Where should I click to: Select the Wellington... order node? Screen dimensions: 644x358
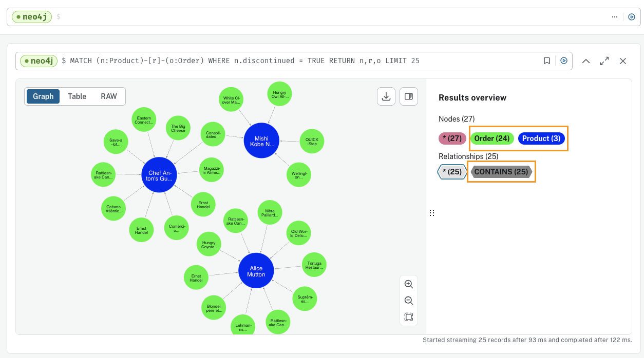pyautogui.click(x=299, y=175)
